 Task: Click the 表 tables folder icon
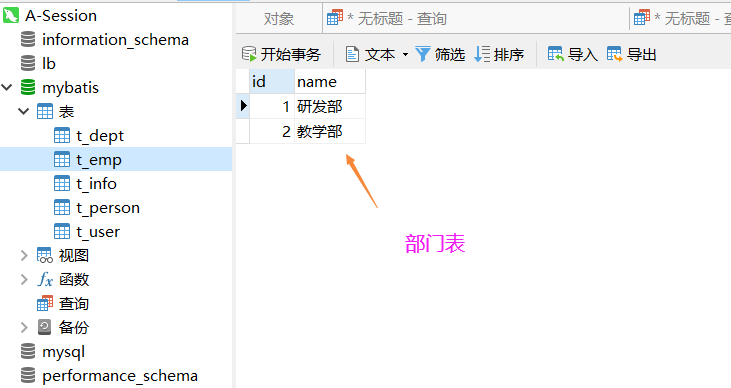click(x=45, y=111)
